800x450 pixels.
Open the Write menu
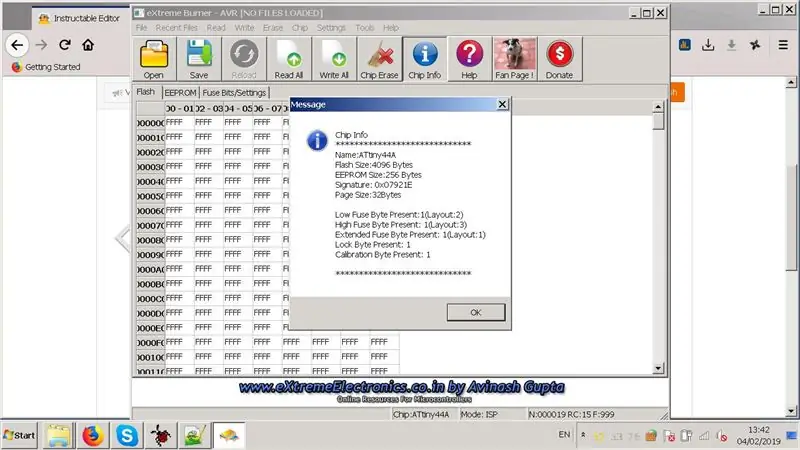[244, 28]
